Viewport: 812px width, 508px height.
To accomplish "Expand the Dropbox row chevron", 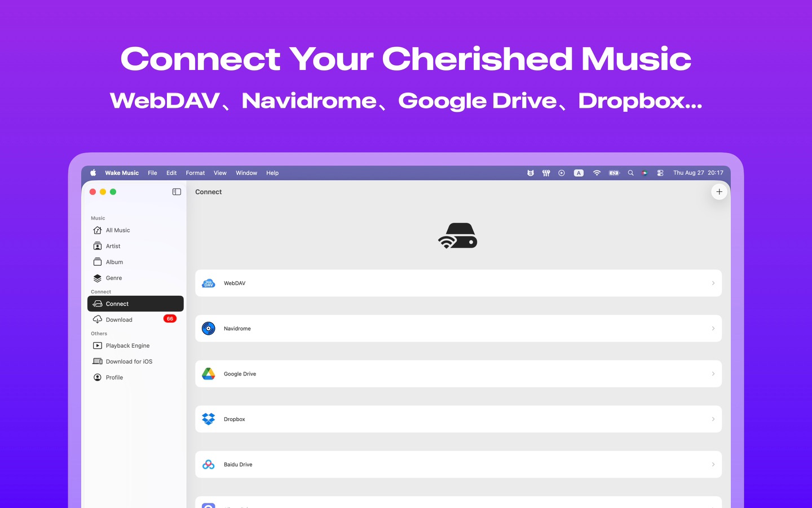I will 713,419.
